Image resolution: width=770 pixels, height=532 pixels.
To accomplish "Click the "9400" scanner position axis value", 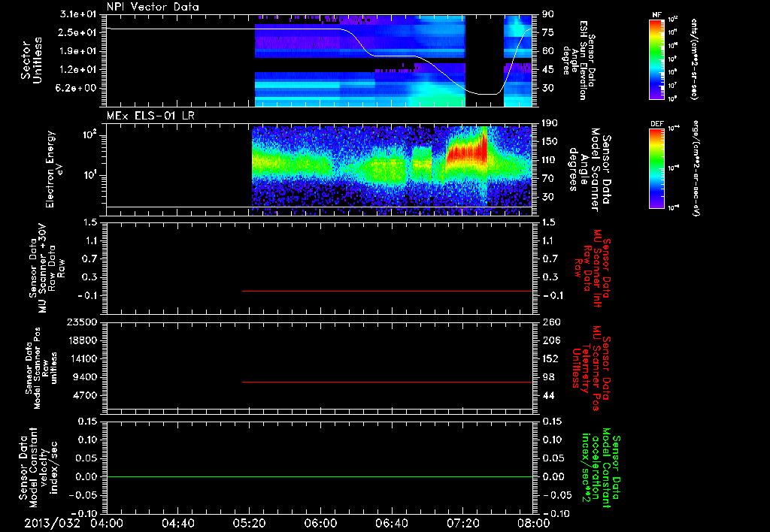I will click(86, 377).
